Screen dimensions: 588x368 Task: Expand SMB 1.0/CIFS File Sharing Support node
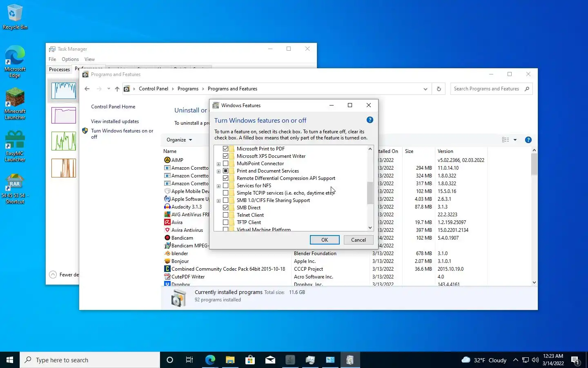tap(218, 201)
